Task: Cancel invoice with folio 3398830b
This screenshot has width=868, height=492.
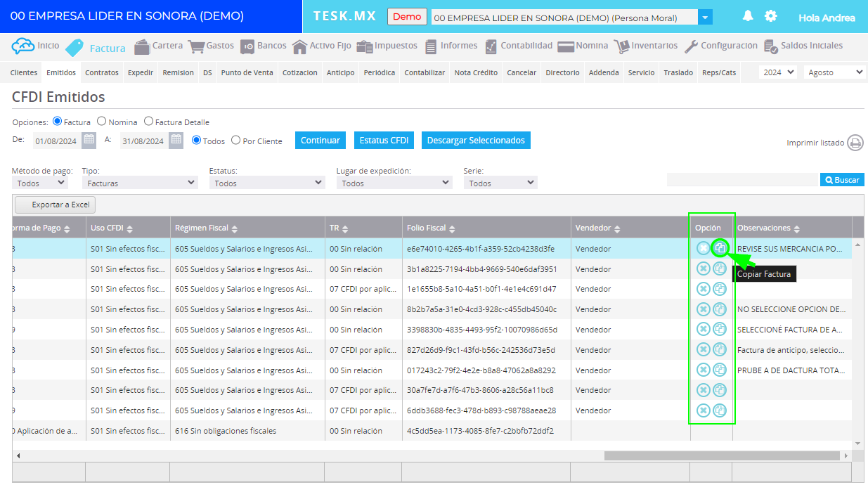Action: click(x=703, y=329)
